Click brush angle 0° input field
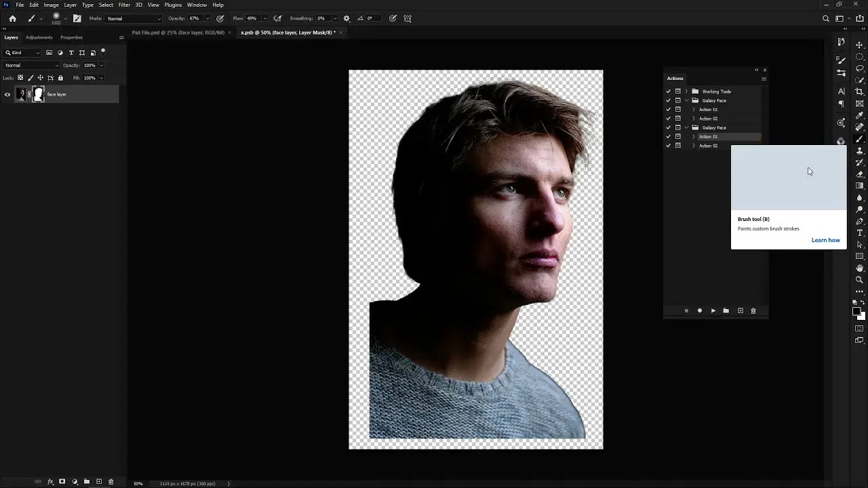This screenshot has width=868, height=488. (x=372, y=18)
